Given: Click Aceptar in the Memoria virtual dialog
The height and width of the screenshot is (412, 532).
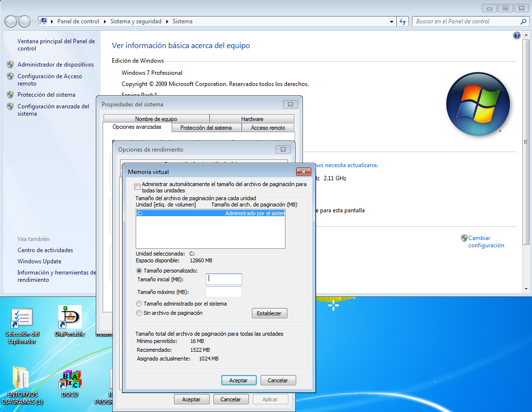Looking at the screenshot, I should (x=238, y=380).
